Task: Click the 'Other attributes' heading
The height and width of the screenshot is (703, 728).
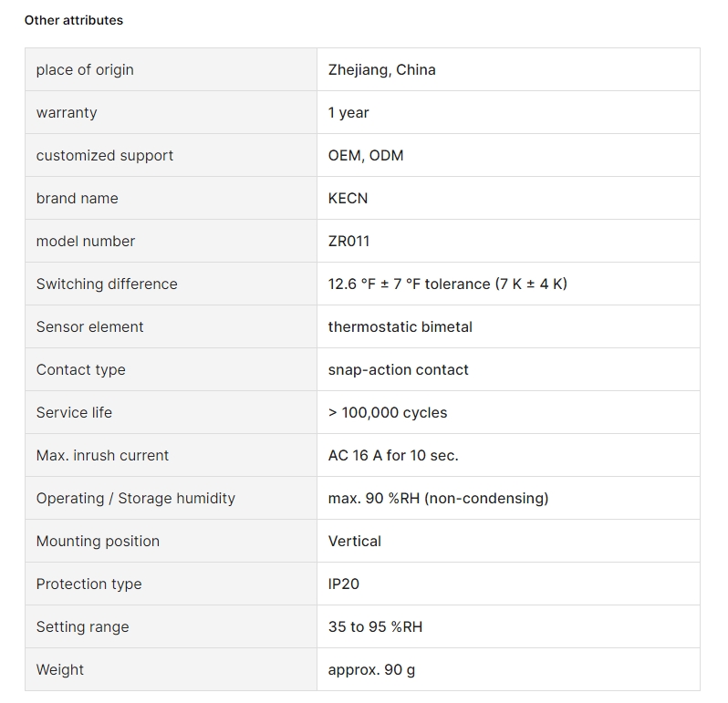Action: pos(73,20)
